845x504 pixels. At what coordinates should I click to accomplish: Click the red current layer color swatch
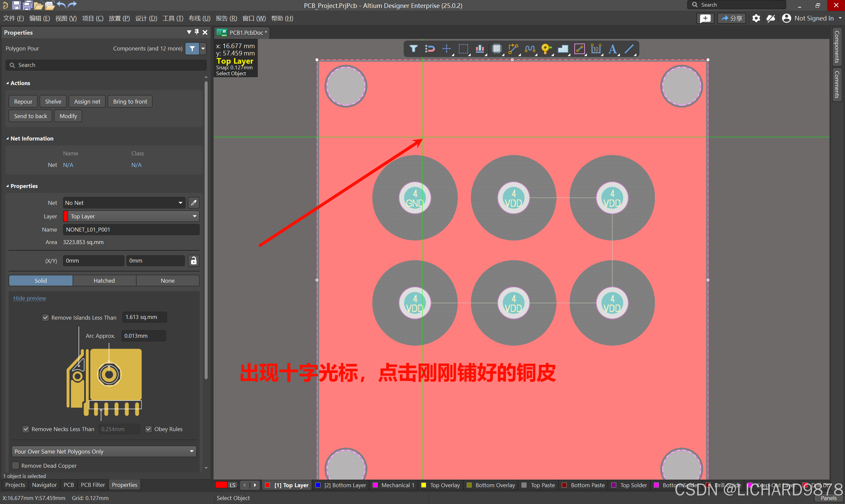click(221, 485)
